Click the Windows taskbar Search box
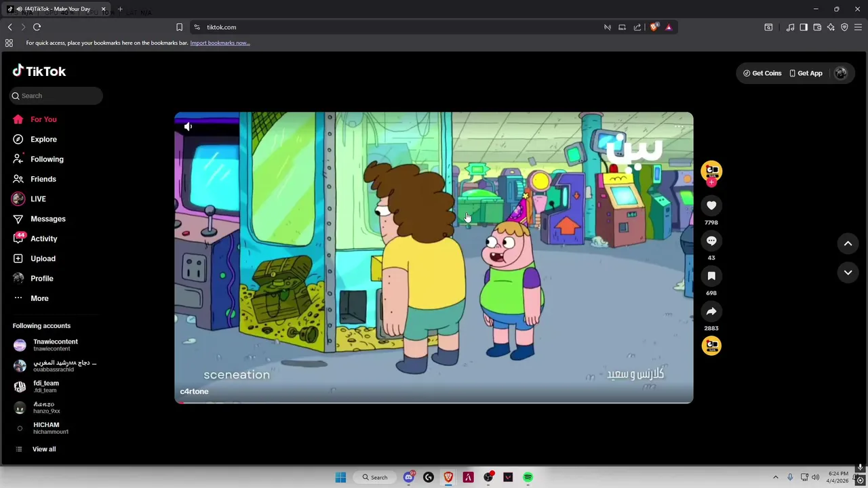 pos(375,477)
